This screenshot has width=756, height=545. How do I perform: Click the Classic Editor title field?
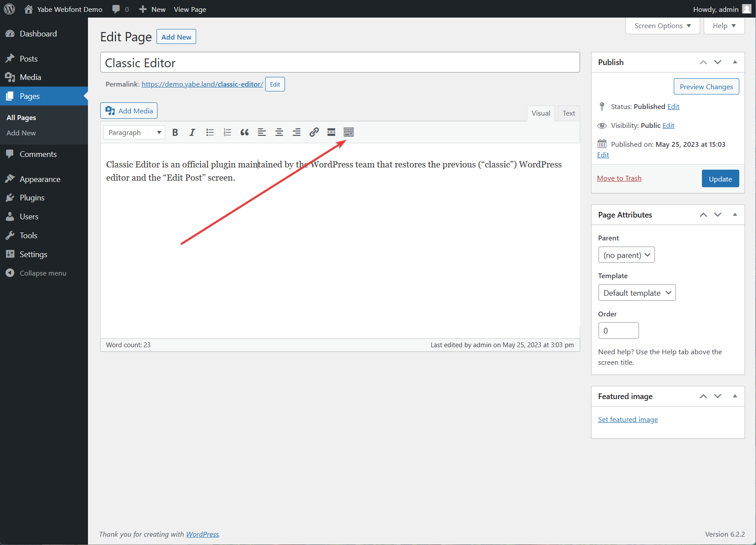pos(340,62)
